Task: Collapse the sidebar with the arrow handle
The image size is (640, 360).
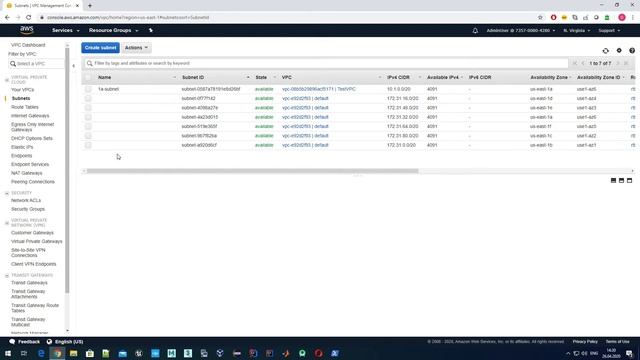Action: coord(73,66)
